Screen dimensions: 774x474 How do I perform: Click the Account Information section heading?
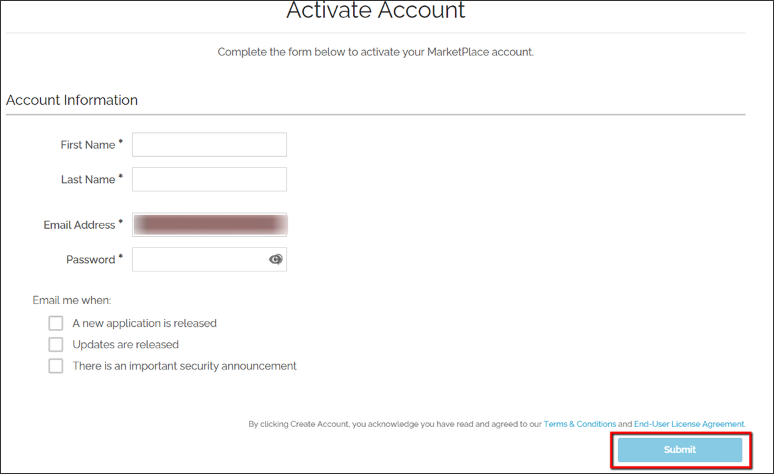click(x=72, y=100)
